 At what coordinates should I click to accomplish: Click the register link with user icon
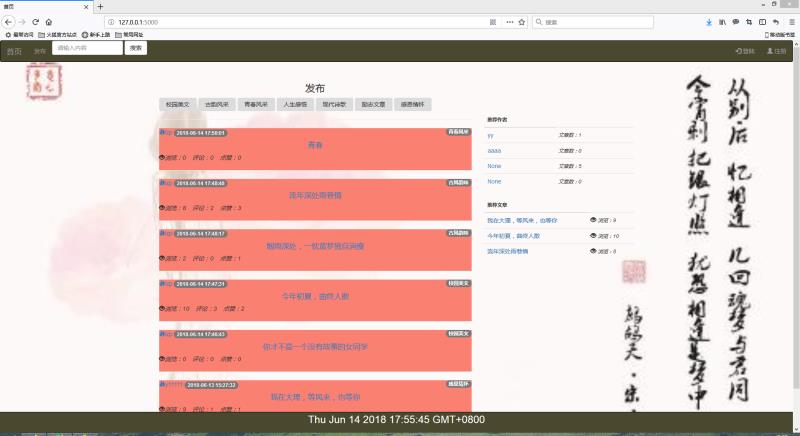point(777,51)
